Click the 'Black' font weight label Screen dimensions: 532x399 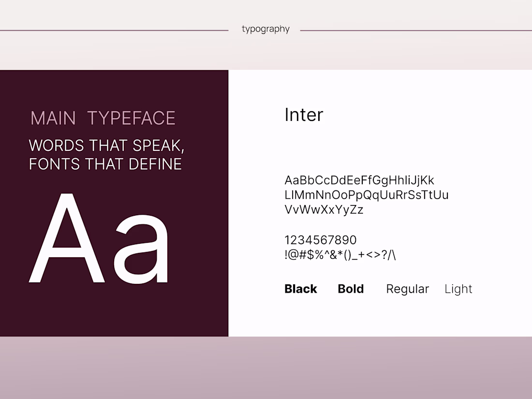click(x=301, y=289)
